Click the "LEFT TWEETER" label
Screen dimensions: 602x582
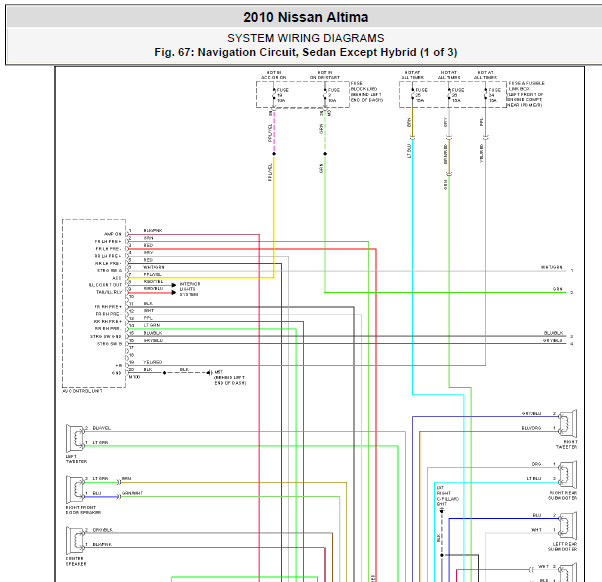[76, 459]
